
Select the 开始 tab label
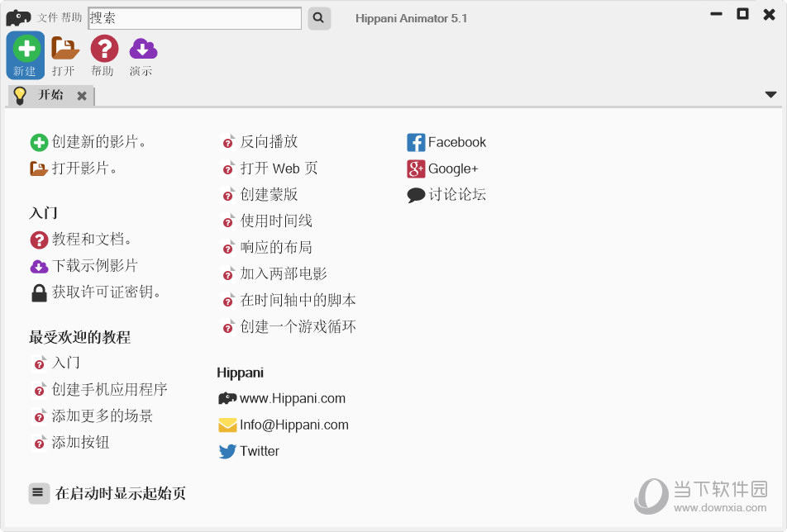click(x=50, y=95)
